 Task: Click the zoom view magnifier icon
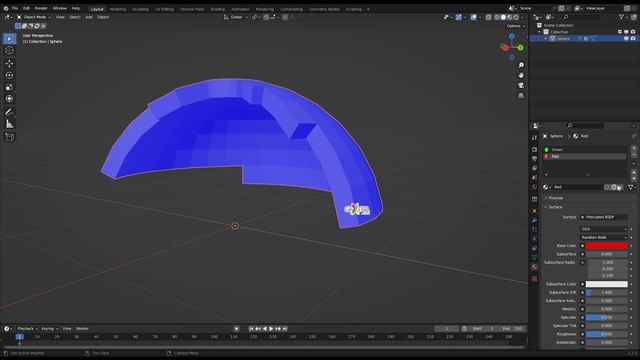[521, 65]
